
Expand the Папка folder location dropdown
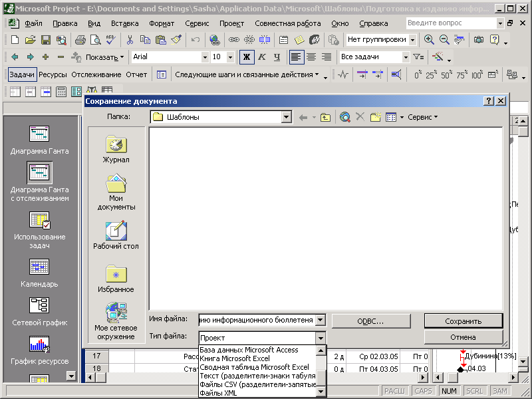287,118
